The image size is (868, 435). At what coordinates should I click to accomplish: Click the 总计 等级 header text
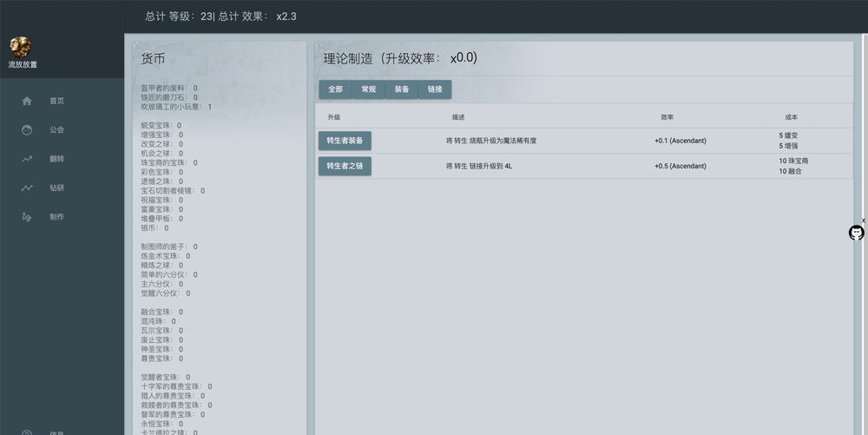pyautogui.click(x=220, y=16)
